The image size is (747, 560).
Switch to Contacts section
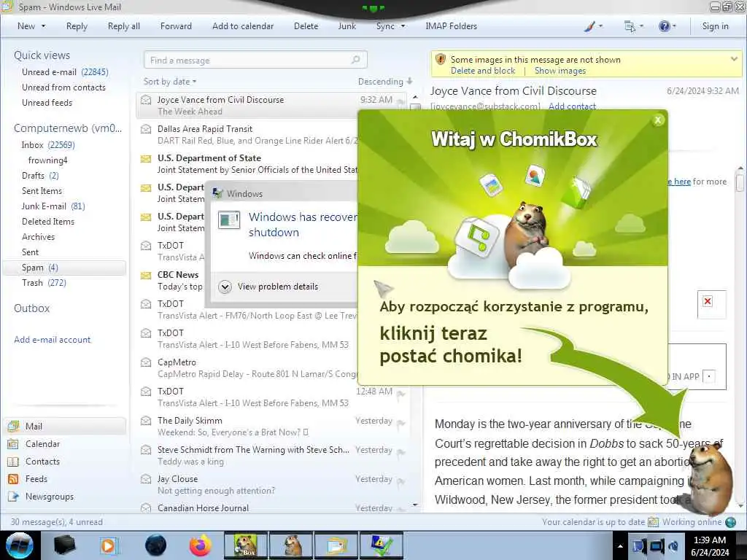[42, 462]
